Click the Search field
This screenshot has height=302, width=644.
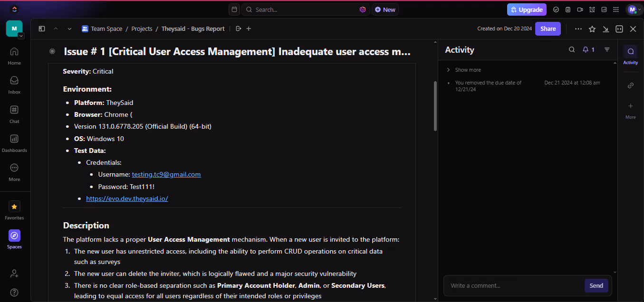point(306,9)
